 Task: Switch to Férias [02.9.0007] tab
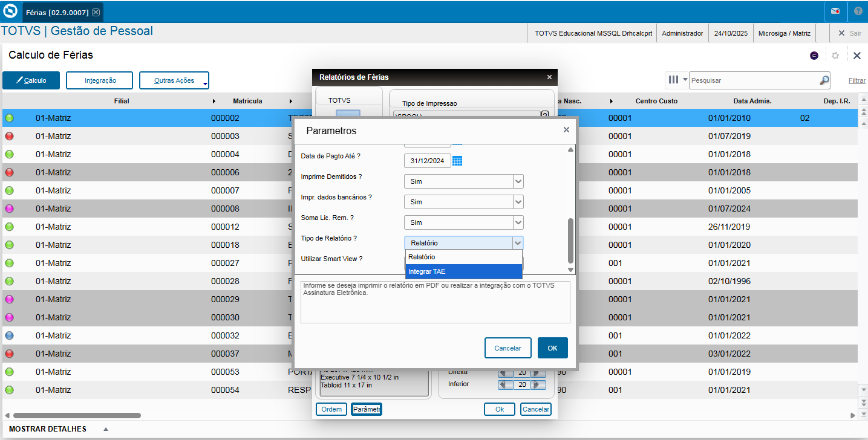pos(57,12)
